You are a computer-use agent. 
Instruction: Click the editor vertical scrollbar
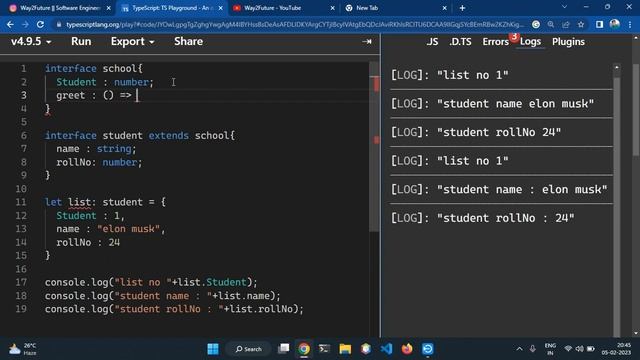pyautogui.click(x=374, y=147)
